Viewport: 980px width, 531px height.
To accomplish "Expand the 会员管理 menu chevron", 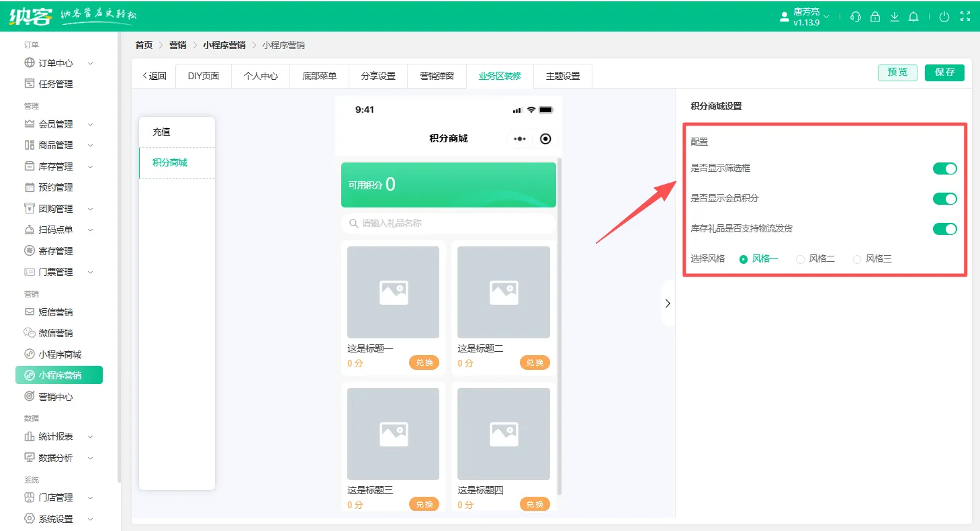I will coord(91,124).
